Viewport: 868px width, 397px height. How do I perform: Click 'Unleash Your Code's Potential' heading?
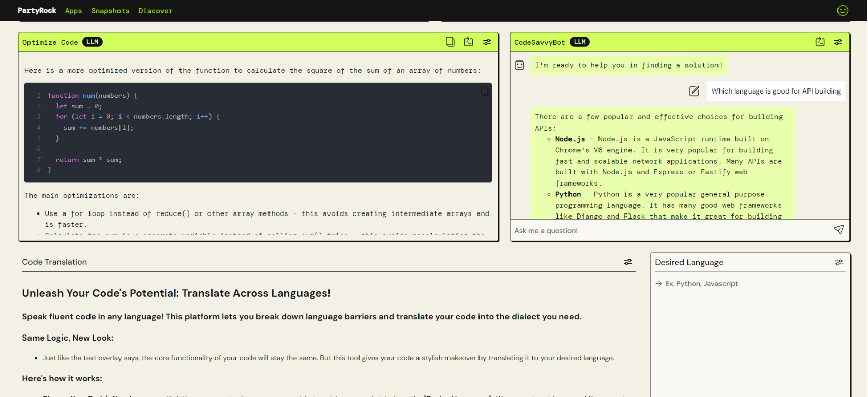(176, 293)
